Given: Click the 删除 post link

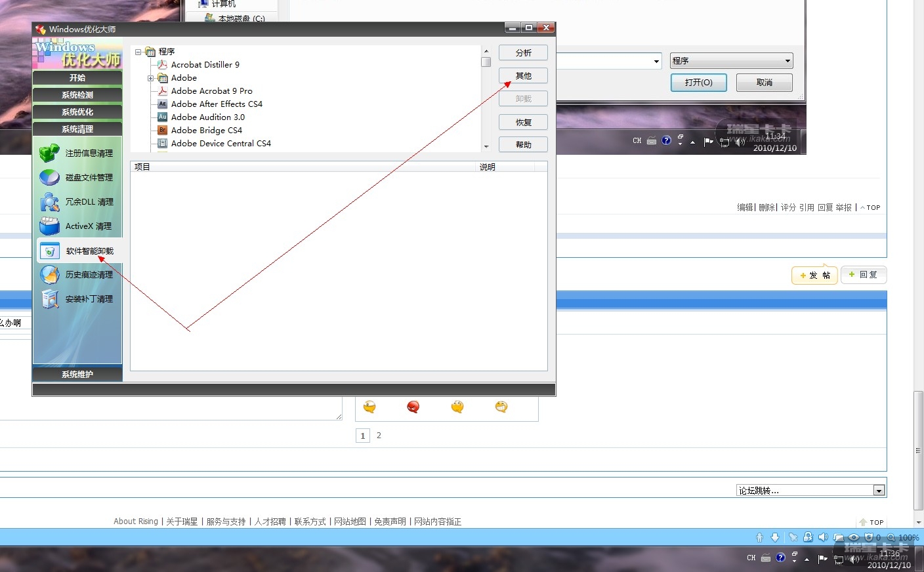Looking at the screenshot, I should click(766, 208).
